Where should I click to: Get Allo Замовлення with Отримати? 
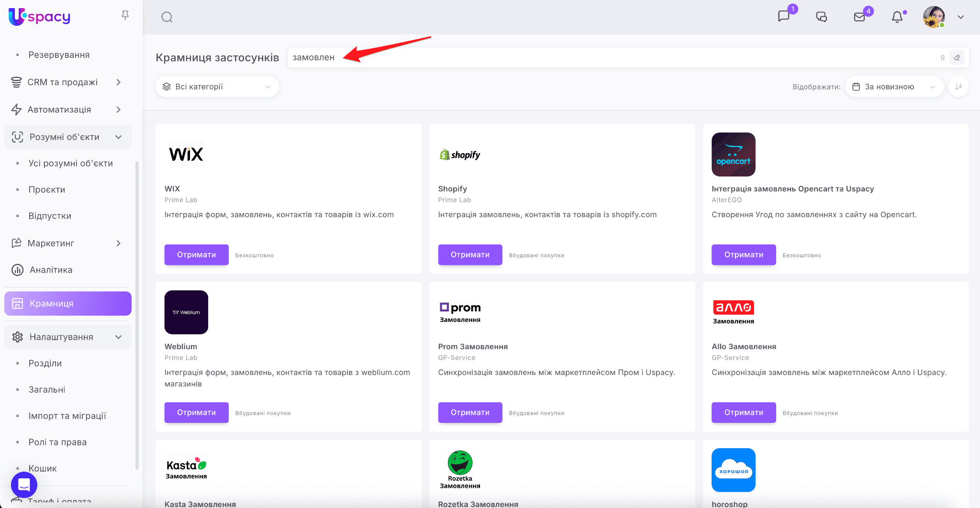point(744,413)
